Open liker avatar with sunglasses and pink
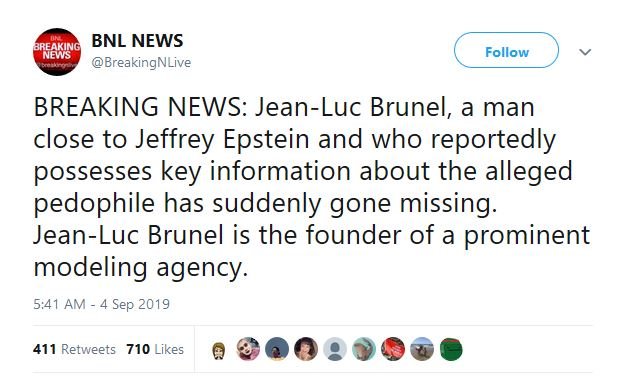622x384 pixels. (248, 349)
